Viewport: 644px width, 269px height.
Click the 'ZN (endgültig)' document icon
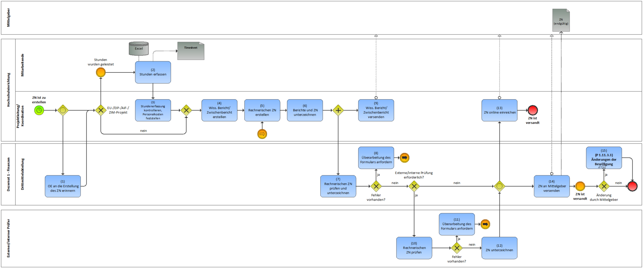click(x=561, y=20)
